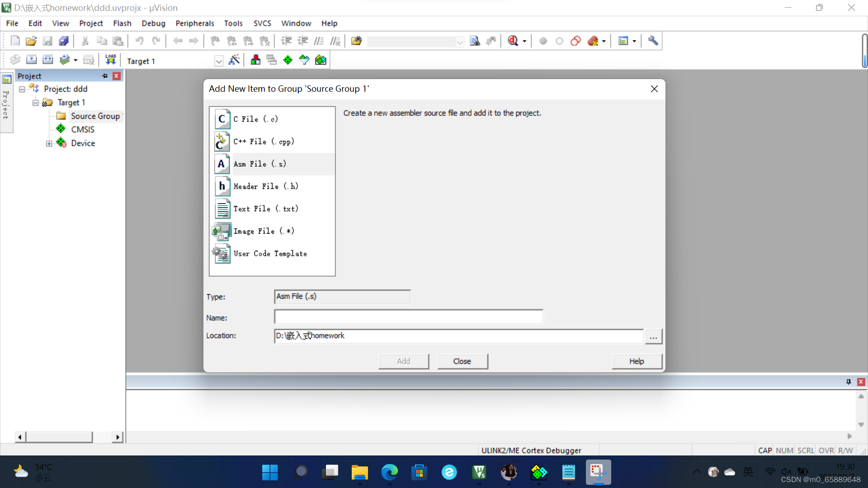Open the Project menu
This screenshot has width=868, height=488.
91,23
